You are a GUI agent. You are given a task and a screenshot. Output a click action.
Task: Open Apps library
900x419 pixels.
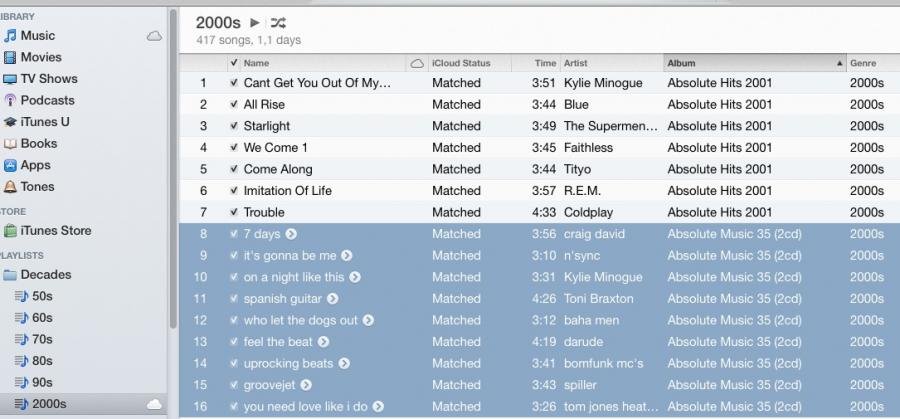coord(35,165)
